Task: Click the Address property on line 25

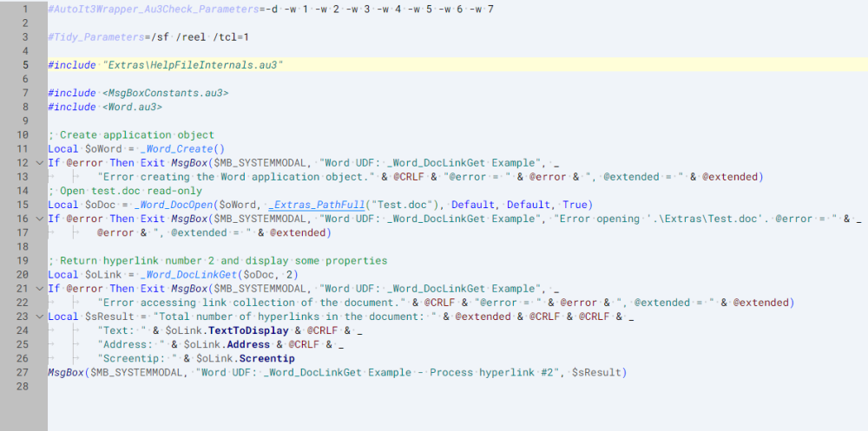Action: click(248, 344)
